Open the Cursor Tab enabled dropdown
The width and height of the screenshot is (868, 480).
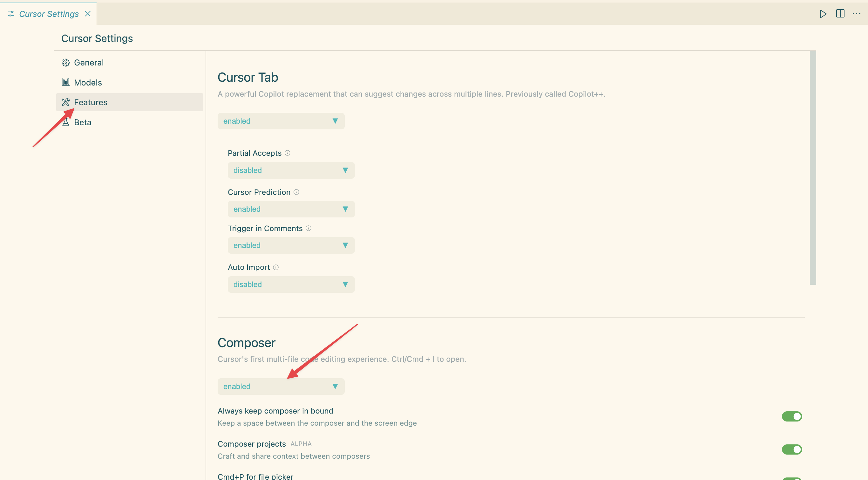click(281, 121)
